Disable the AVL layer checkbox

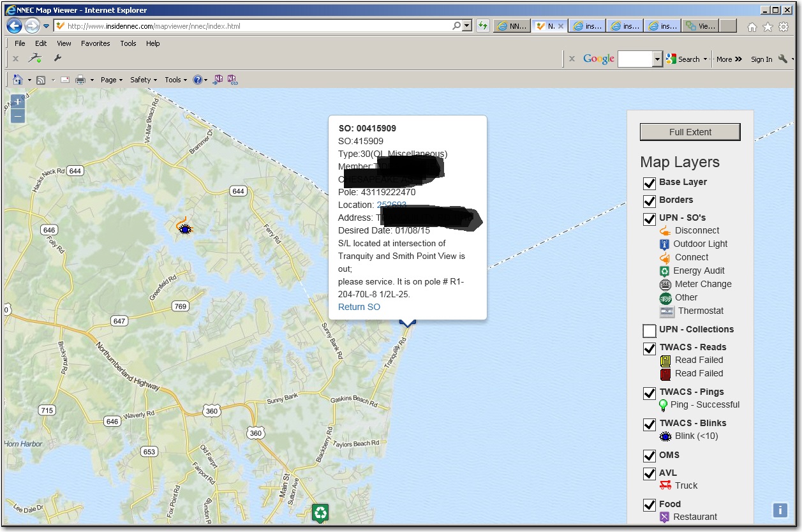[x=649, y=474]
